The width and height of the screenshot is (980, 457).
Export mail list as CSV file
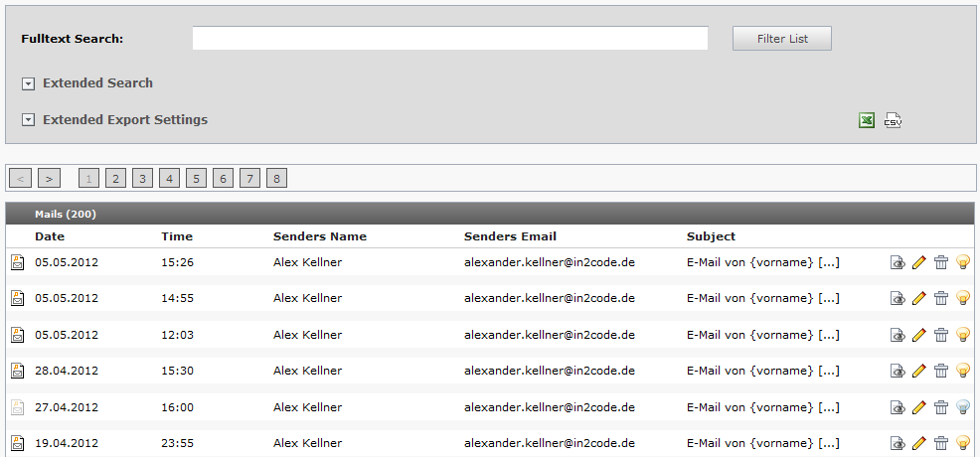coord(893,120)
